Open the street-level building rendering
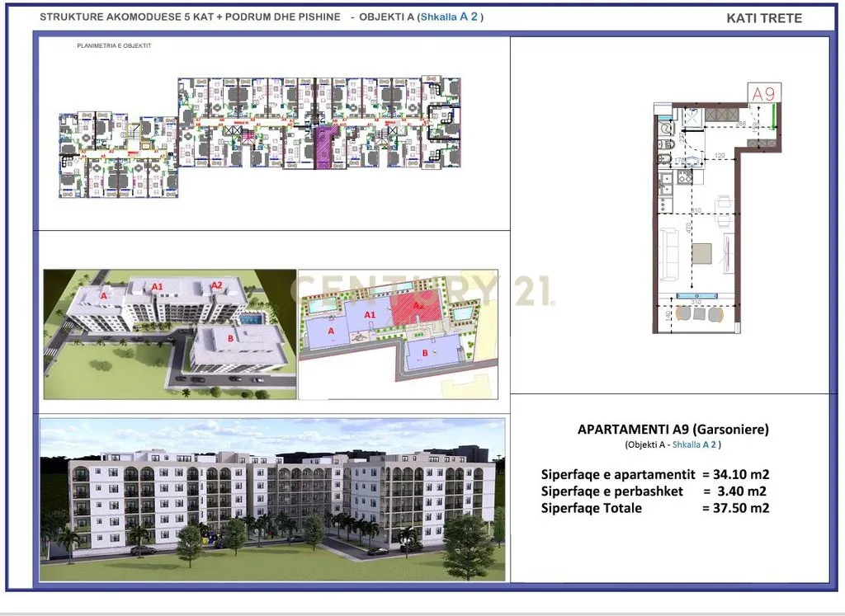Screen dimensions: 845x616 (272, 499)
